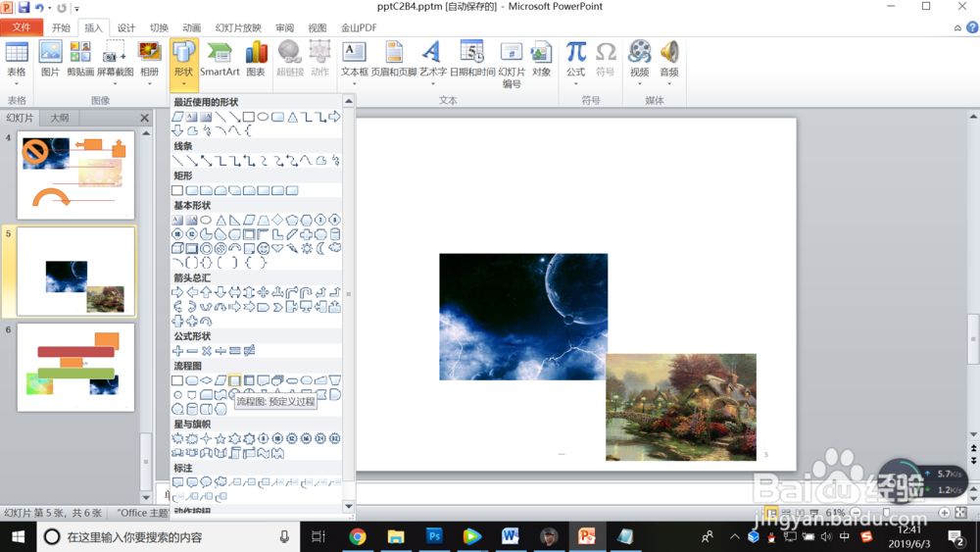Undo the last action
980x552 pixels.
coord(39,8)
